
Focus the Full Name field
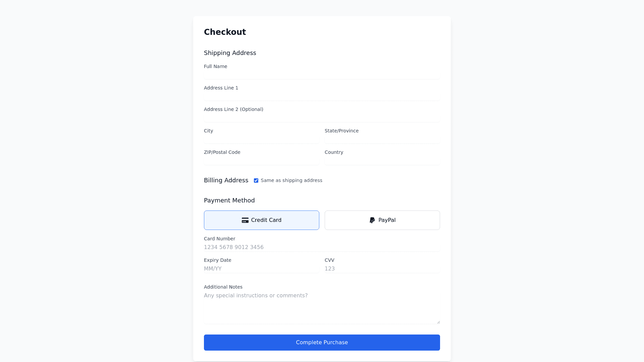322,75
